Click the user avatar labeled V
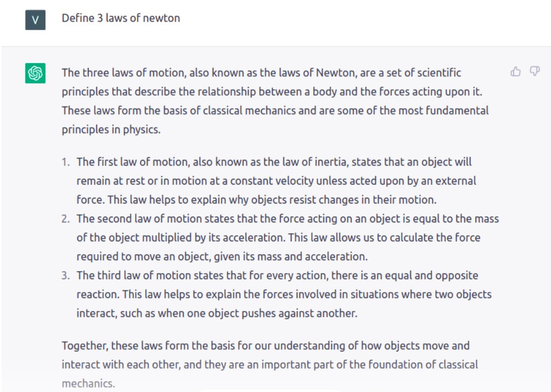This screenshot has width=551, height=392. (x=35, y=19)
